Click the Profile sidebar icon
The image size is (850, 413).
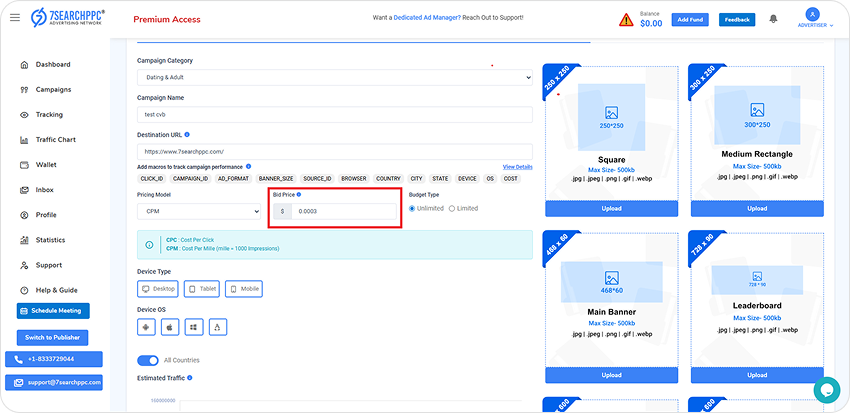(24, 215)
